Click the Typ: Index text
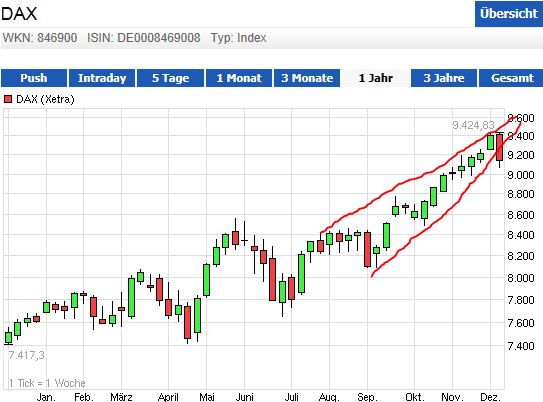 239,38
